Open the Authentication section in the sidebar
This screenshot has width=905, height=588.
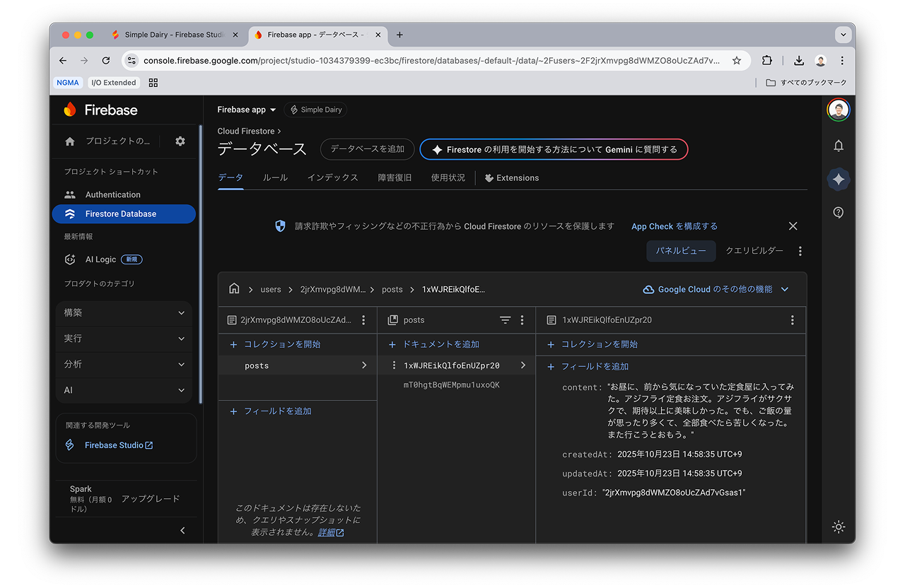pyautogui.click(x=114, y=194)
